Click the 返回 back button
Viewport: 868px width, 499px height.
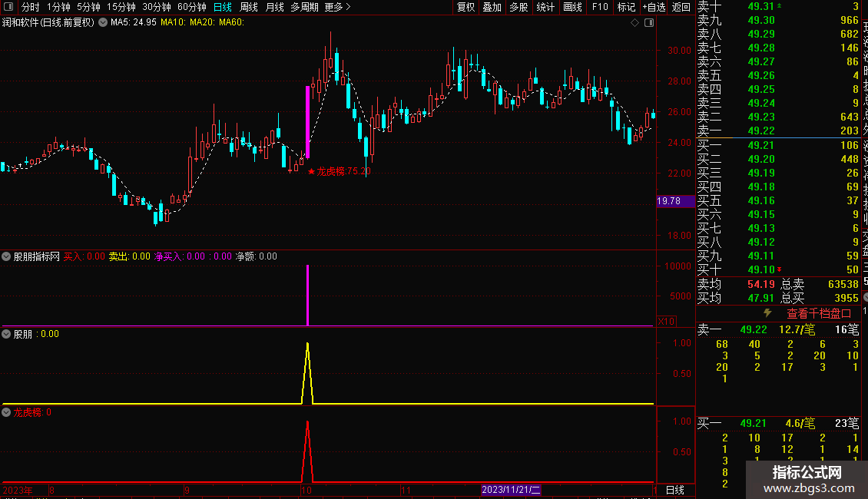(681, 7)
